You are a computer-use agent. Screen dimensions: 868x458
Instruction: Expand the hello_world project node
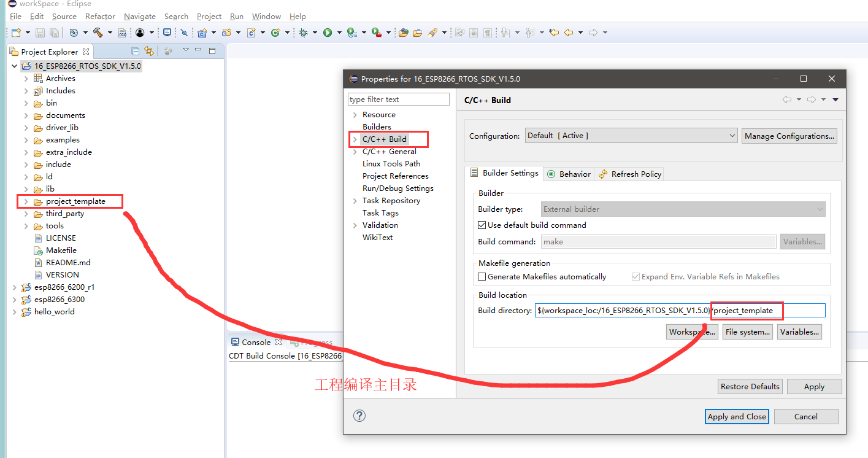point(14,312)
